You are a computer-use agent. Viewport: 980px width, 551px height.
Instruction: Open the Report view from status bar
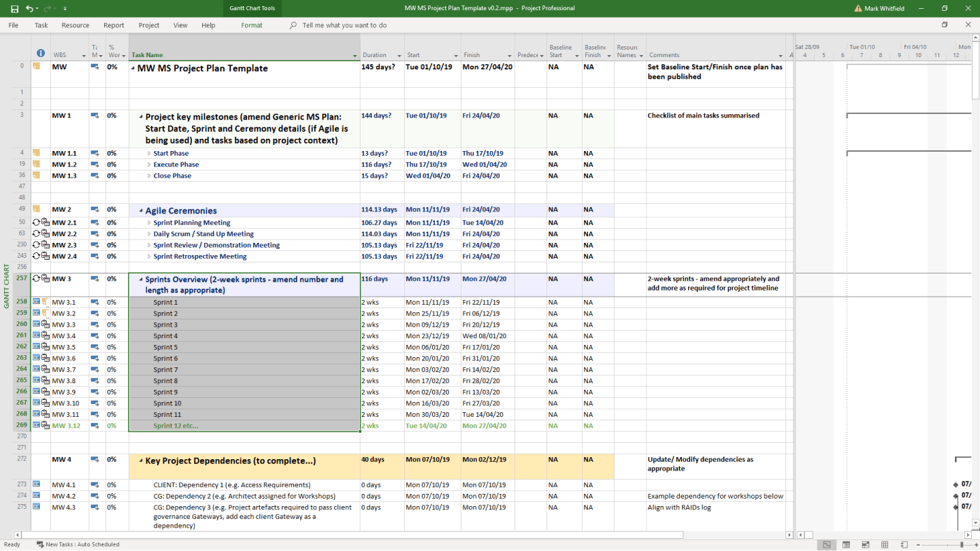[x=903, y=544]
